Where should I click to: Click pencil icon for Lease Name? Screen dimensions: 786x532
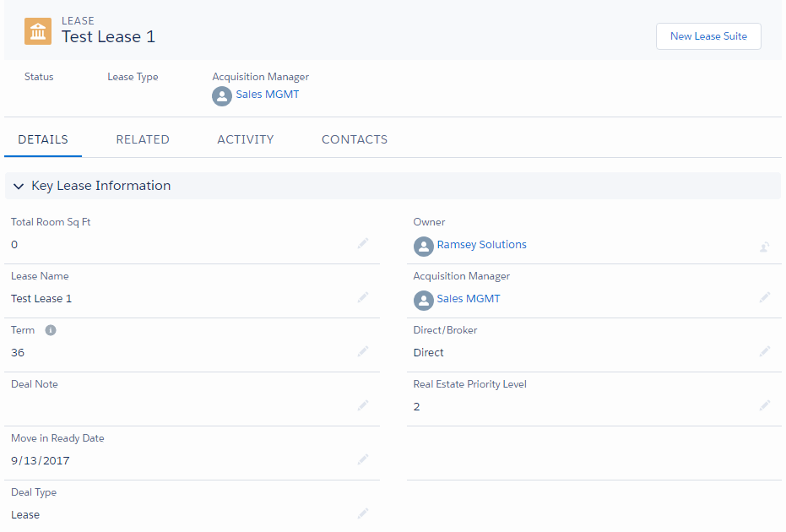pyautogui.click(x=363, y=298)
